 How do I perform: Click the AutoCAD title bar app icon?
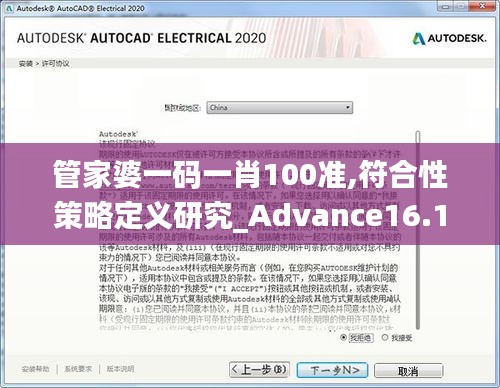(x=9, y=8)
